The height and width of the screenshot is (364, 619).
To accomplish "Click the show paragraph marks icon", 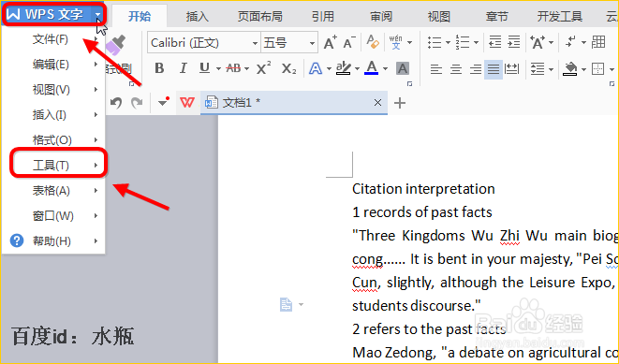I will pos(570,42).
